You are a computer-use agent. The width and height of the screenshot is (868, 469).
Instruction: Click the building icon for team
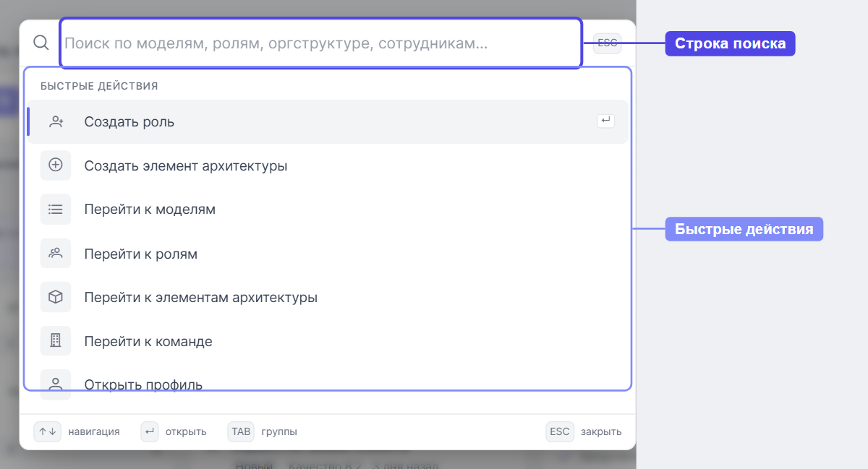tap(56, 341)
